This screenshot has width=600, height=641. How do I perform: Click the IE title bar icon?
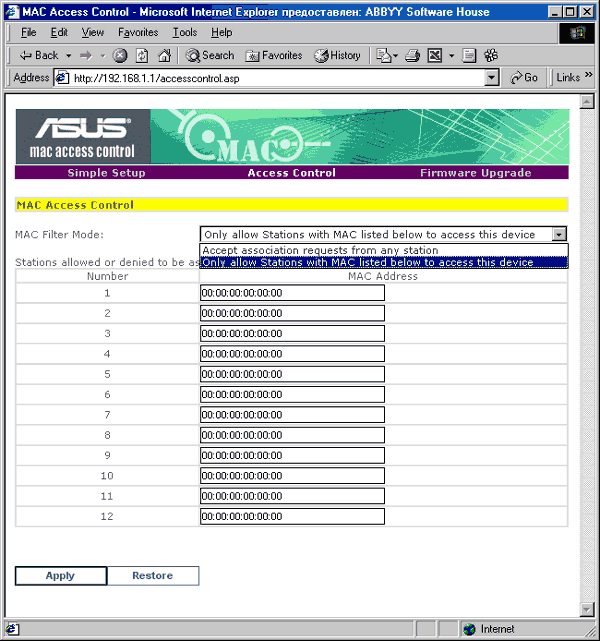[13, 12]
